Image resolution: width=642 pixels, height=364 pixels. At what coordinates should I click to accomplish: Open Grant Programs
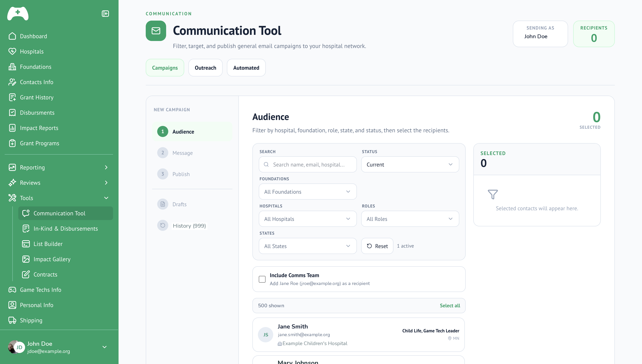(x=59, y=143)
